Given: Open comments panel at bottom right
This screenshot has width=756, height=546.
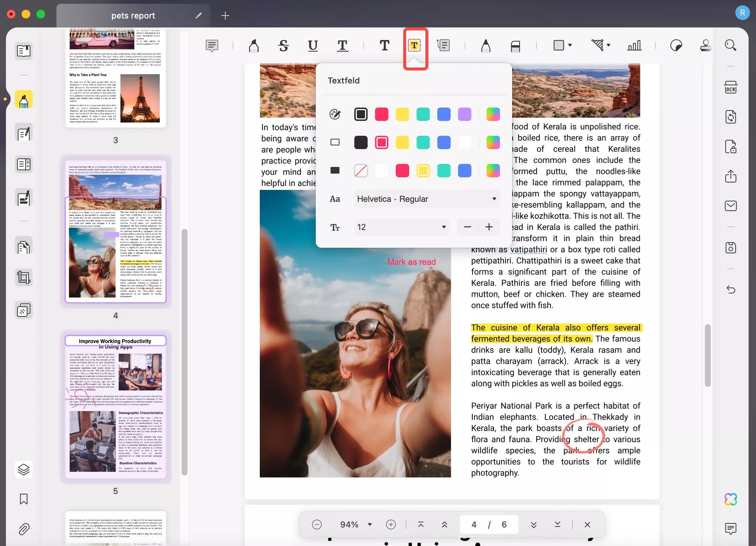Looking at the screenshot, I should (x=730, y=529).
